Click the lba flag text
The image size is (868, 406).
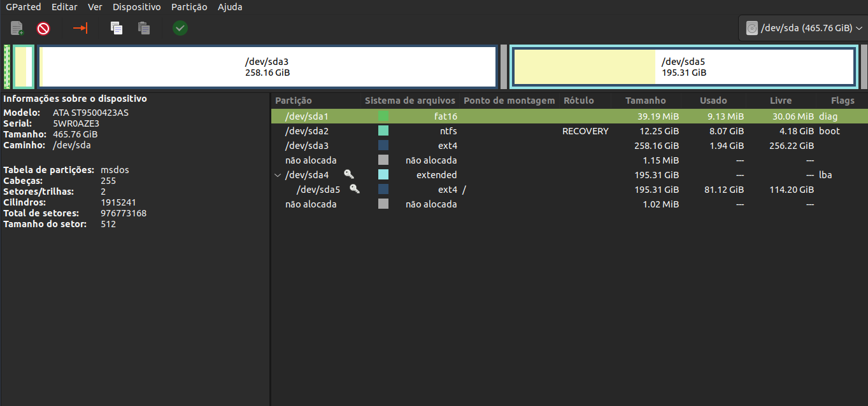click(825, 175)
